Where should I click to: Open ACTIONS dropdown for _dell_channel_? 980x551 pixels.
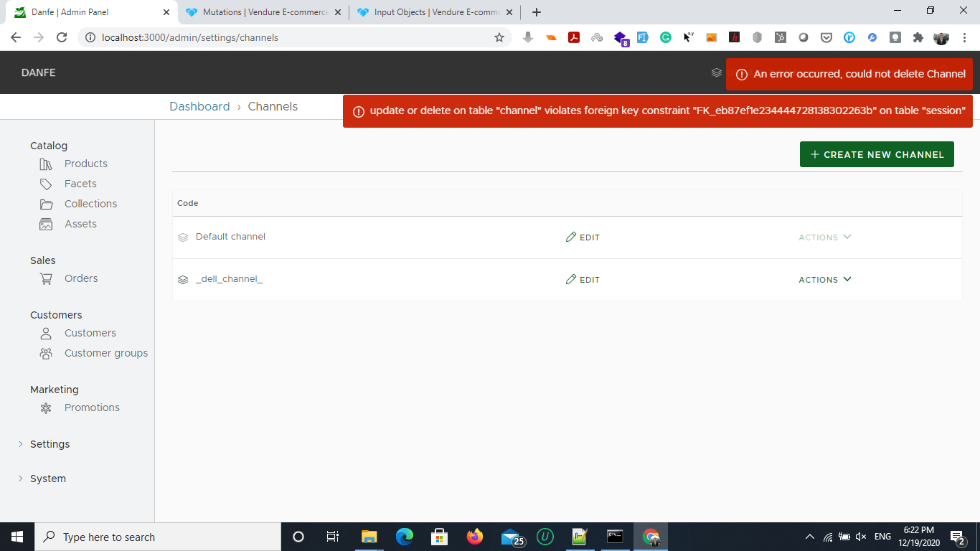(824, 279)
